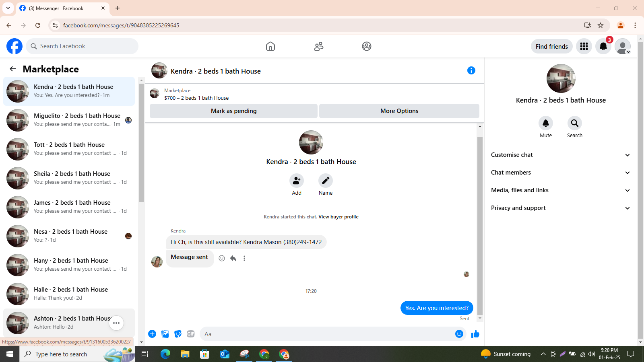Click Find friends button
The height and width of the screenshot is (362, 644).
(552, 46)
